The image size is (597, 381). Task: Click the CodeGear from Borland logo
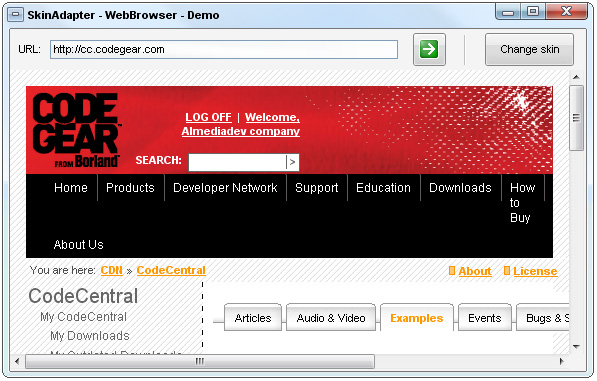point(76,130)
